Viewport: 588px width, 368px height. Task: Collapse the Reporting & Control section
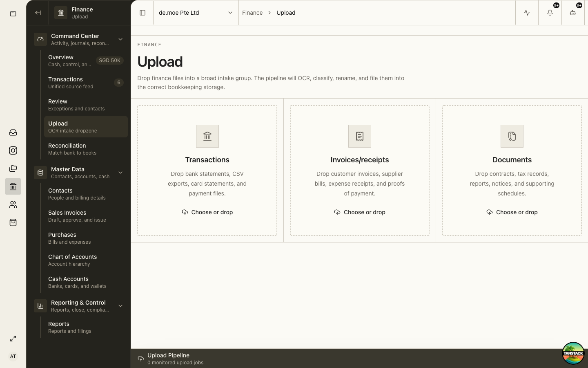78,306
